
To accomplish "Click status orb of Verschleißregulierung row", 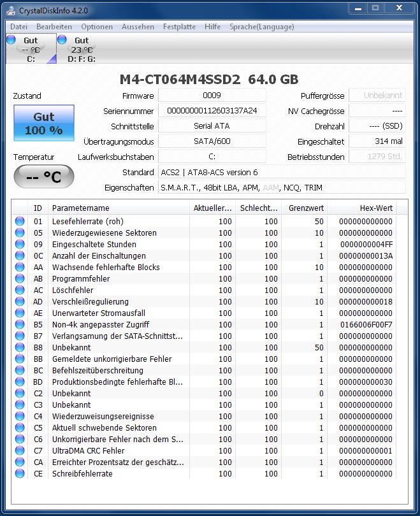I will (20, 301).
